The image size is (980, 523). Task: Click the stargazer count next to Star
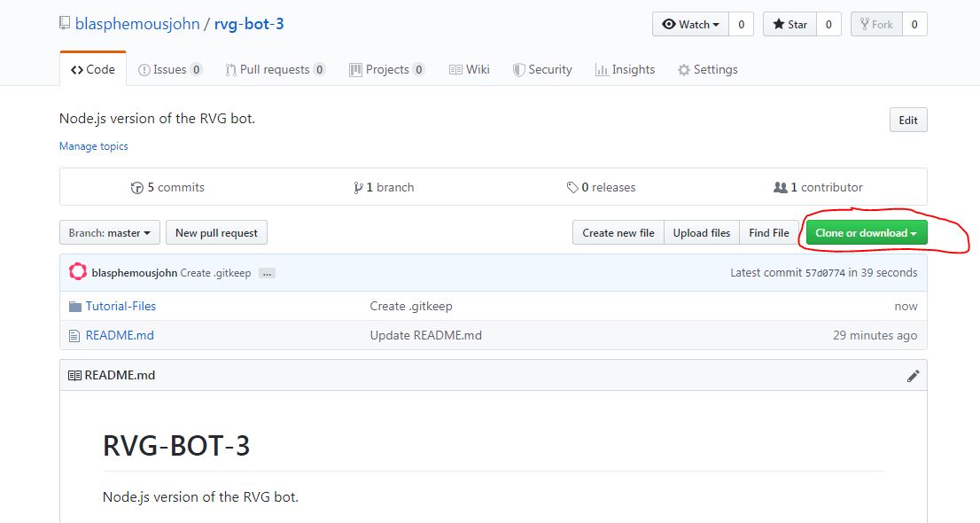pyautogui.click(x=828, y=25)
